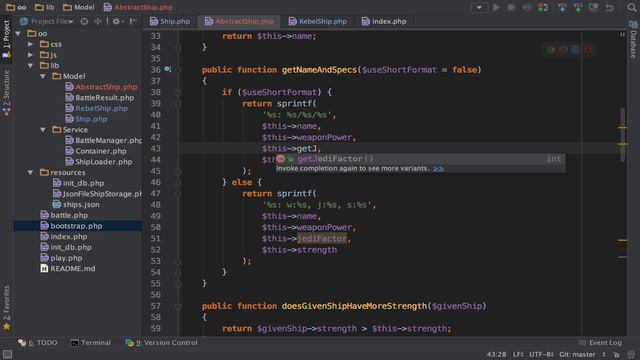Screen dimensions: 640x360
Task: Hide the project panel with hide icon
Action: [133, 21]
